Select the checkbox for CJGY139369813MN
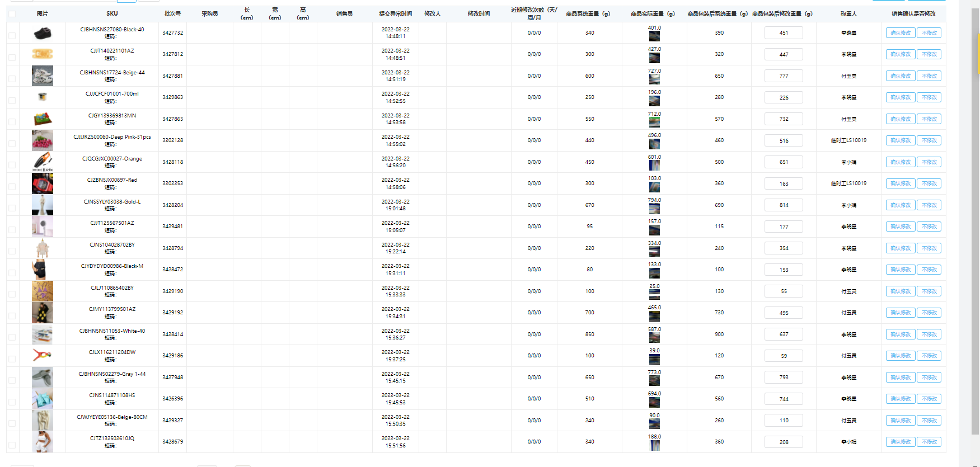Screen dimensions: 980x467 12,122
